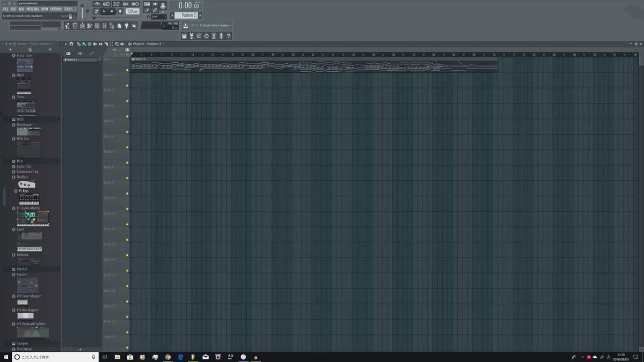Adjust the master pitch slider
644x362 pixels.
click(87, 10)
